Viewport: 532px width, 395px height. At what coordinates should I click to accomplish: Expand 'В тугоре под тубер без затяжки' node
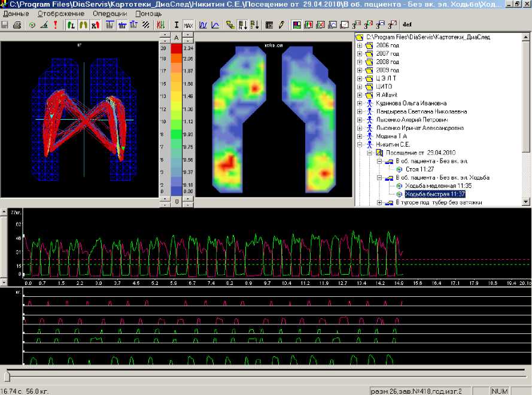(379, 203)
